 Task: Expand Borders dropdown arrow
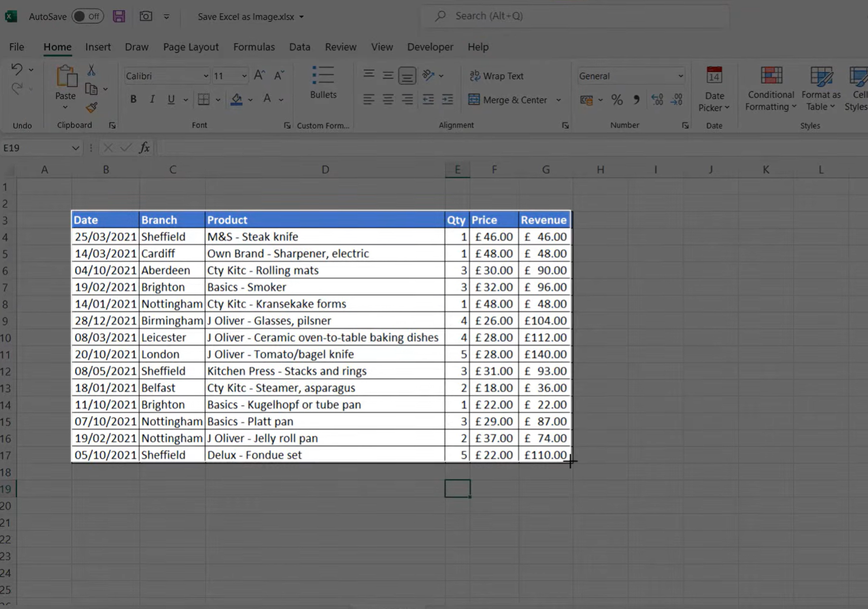(x=218, y=100)
